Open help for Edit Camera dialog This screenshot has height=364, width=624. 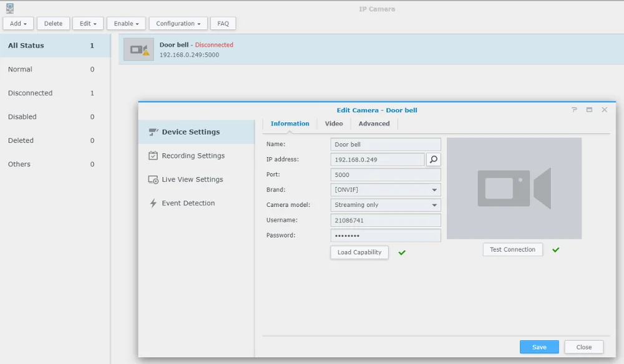click(x=574, y=110)
